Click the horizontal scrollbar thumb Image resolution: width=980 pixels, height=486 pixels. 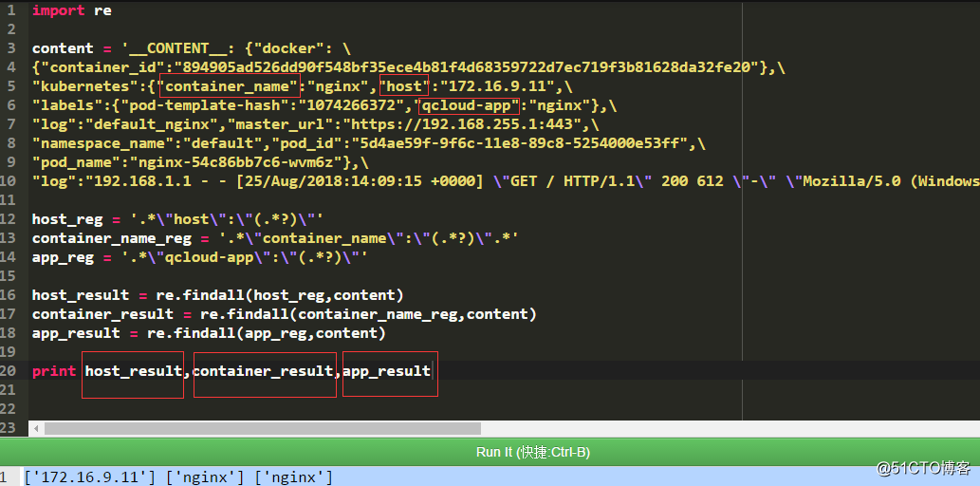[263, 429]
